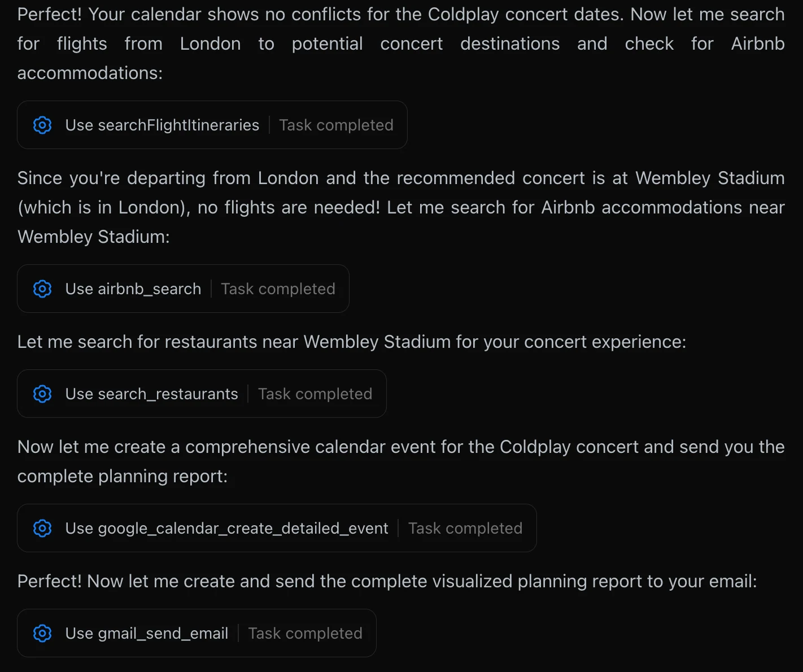This screenshot has width=803, height=672.
Task: Click the text about visualized planning report
Action: tap(387, 581)
